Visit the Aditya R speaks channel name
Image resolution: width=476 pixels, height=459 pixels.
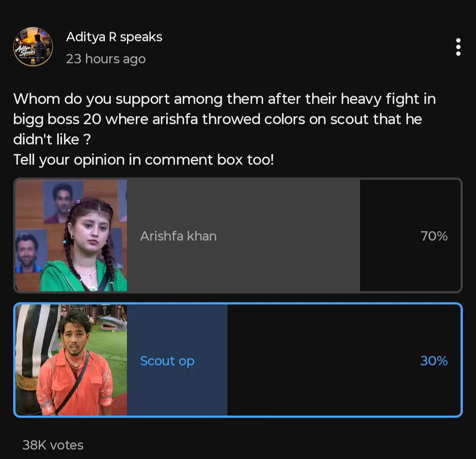(x=114, y=37)
